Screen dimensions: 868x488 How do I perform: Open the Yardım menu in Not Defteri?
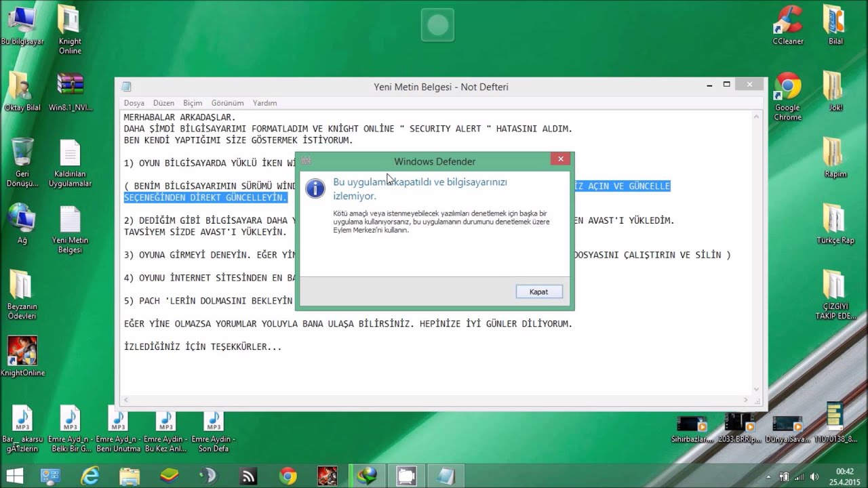pos(264,103)
